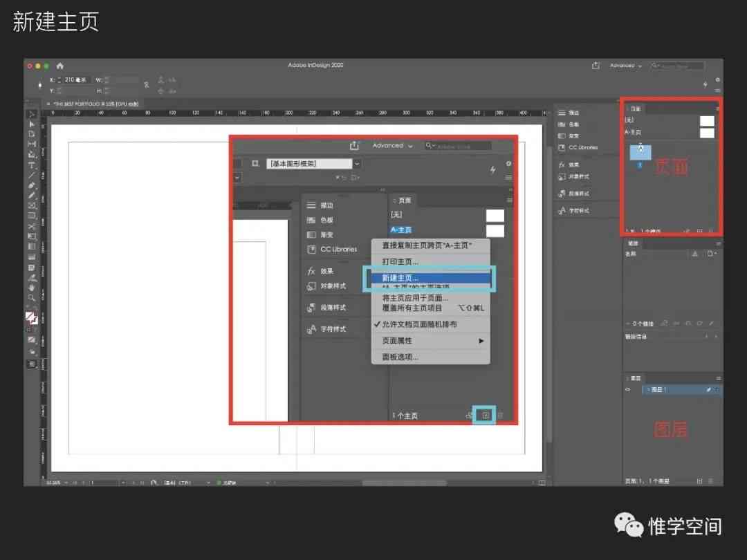This screenshot has height=560, width=747.
Task: Open the 链接 panel menu icon
Action: tap(718, 243)
